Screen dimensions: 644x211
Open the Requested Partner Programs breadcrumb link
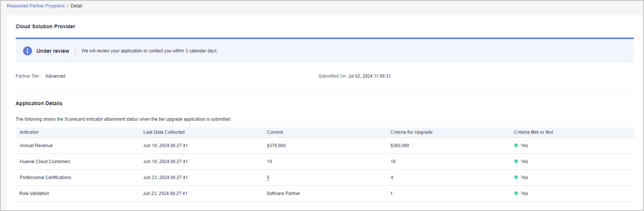point(36,6)
